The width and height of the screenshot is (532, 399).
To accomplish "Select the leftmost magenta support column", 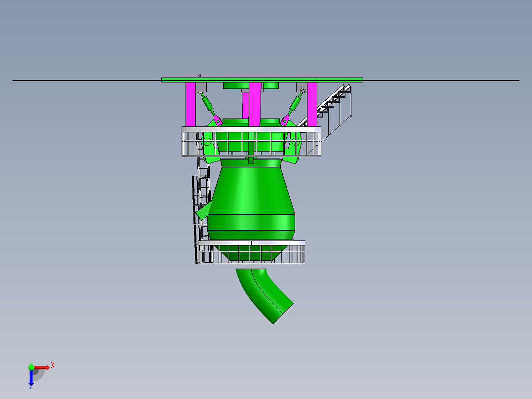I will tap(190, 104).
